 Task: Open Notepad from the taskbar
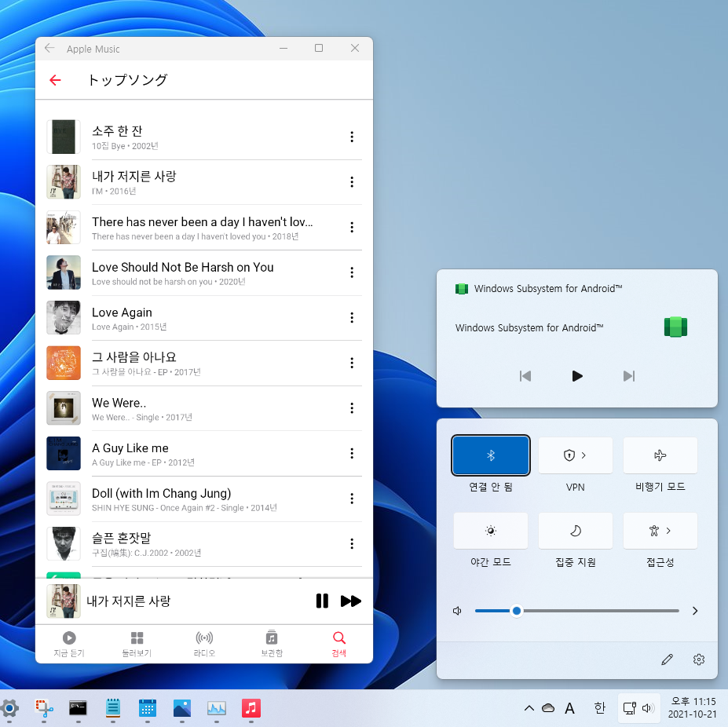(113, 708)
